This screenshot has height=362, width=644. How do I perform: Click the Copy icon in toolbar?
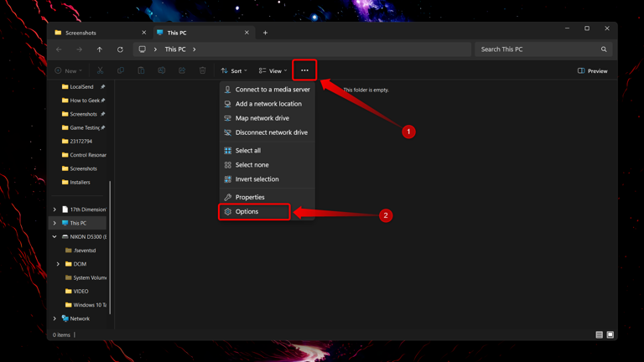coord(121,70)
